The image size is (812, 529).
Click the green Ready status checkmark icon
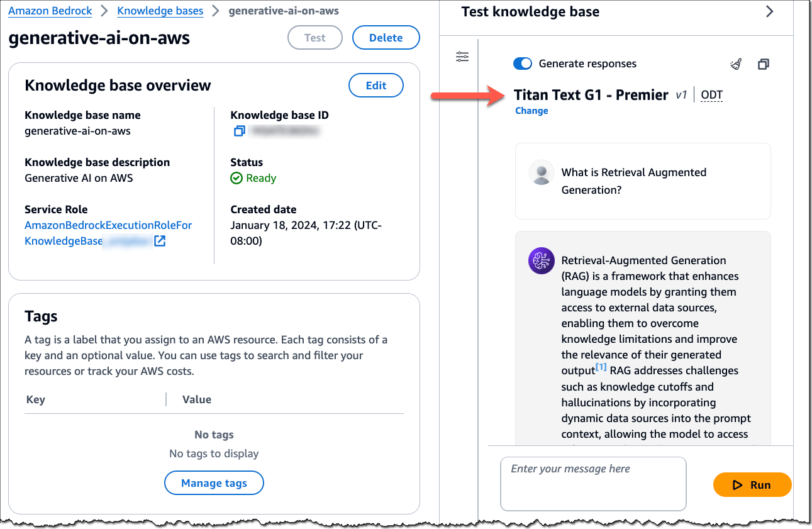tap(236, 178)
